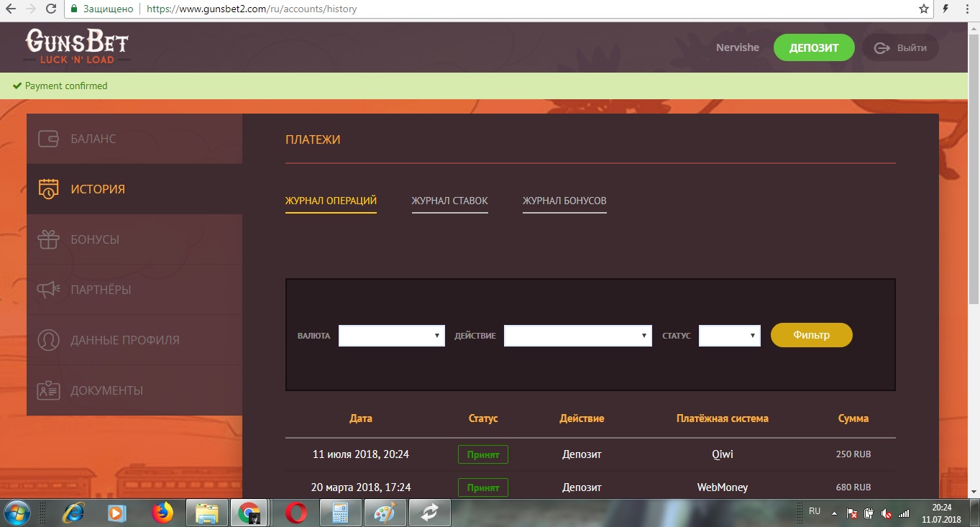Apply filters with the Фильтр button
Screen dimensions: 980x527
[812, 335]
